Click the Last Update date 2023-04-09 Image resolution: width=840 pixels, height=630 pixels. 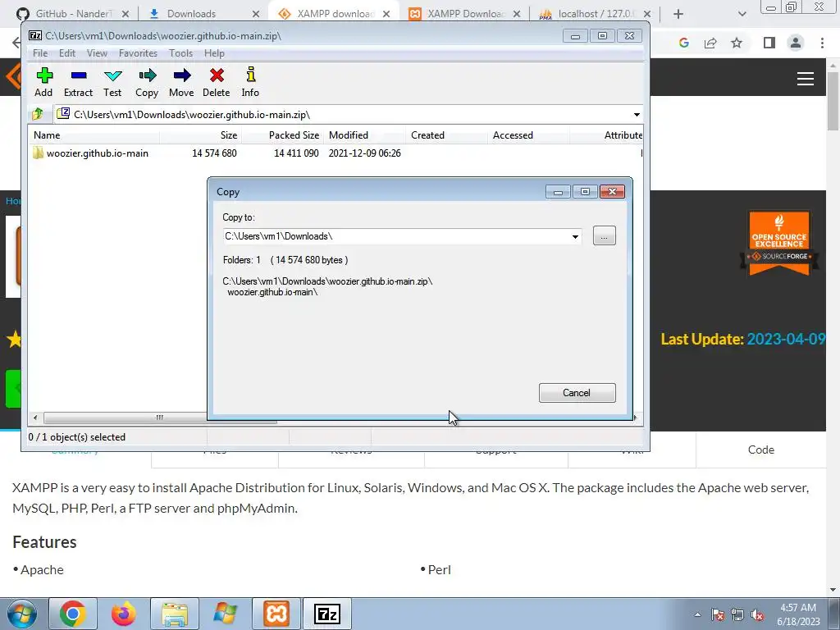coord(786,339)
